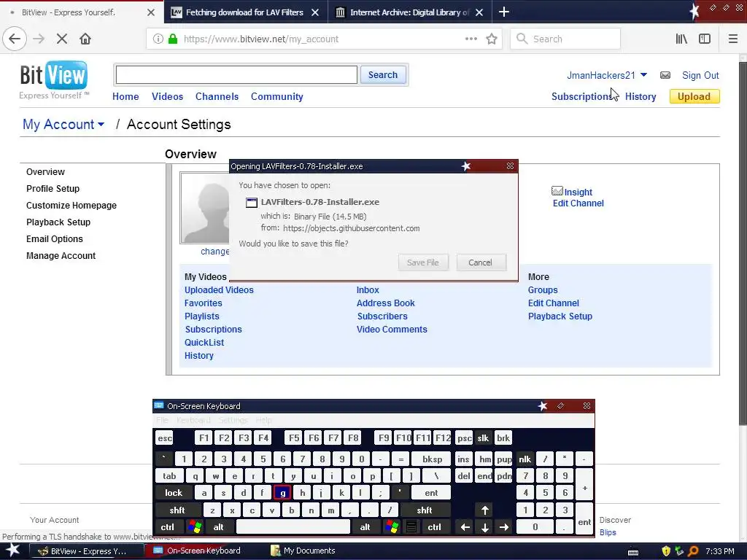The width and height of the screenshot is (747, 560).
Task: Toggle the left ctrl key
Action: (167, 527)
